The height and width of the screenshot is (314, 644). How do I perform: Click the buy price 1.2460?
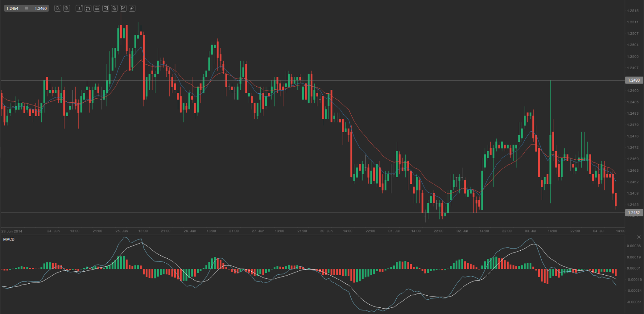click(x=40, y=8)
